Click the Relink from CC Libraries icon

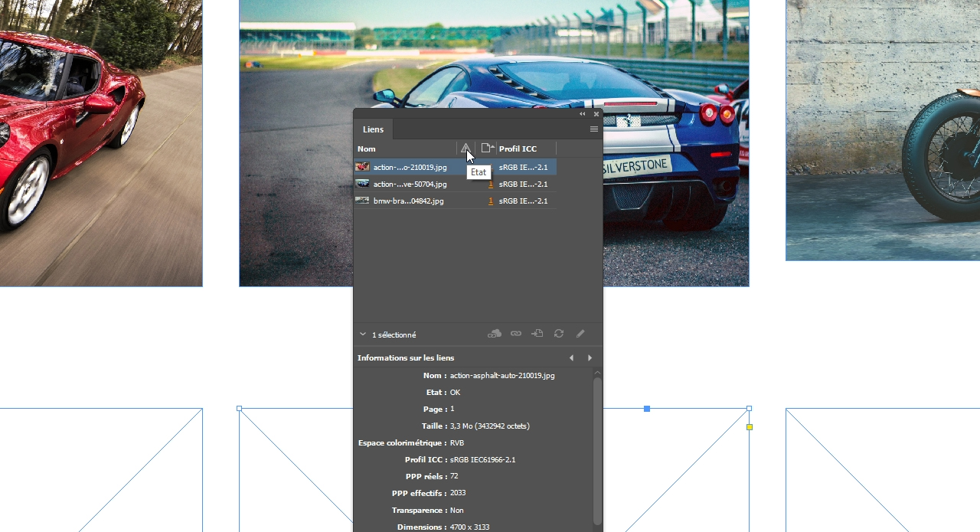click(x=495, y=334)
